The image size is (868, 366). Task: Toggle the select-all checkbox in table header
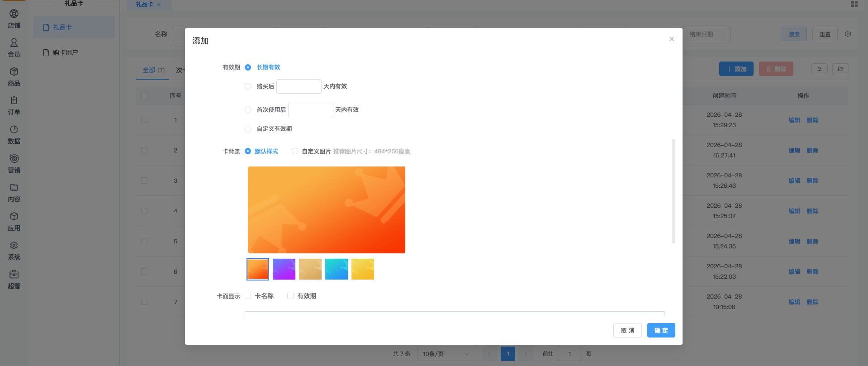pyautogui.click(x=144, y=96)
